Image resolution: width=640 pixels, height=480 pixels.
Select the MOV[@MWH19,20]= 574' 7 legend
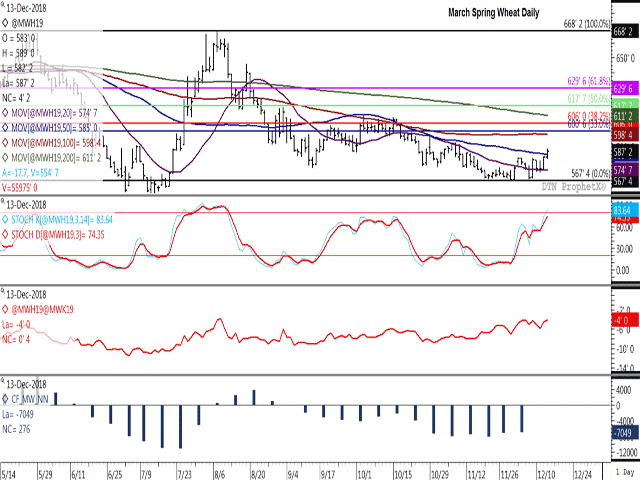pyautogui.click(x=54, y=113)
